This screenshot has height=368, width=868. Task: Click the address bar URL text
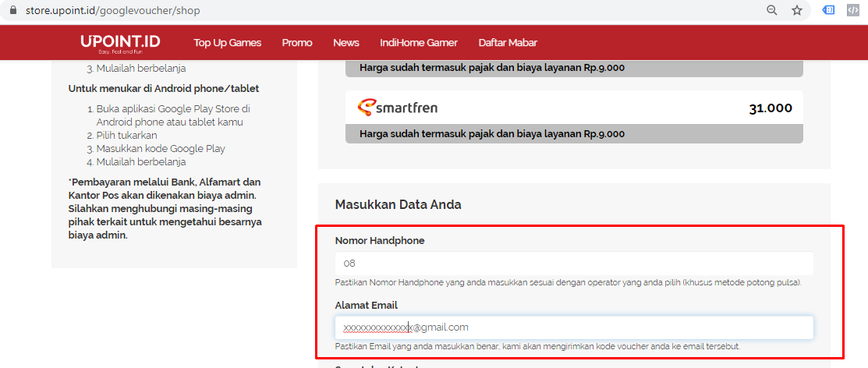tap(113, 10)
